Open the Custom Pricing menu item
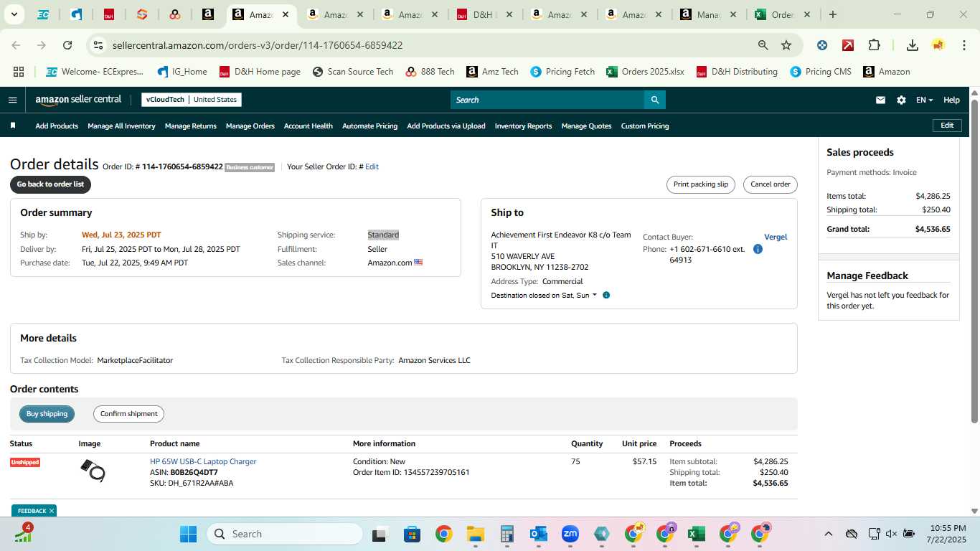The width and height of the screenshot is (980, 551). coord(645,126)
